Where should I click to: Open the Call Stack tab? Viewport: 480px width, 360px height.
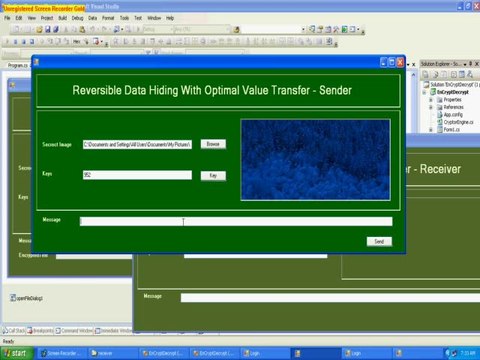coord(14,331)
